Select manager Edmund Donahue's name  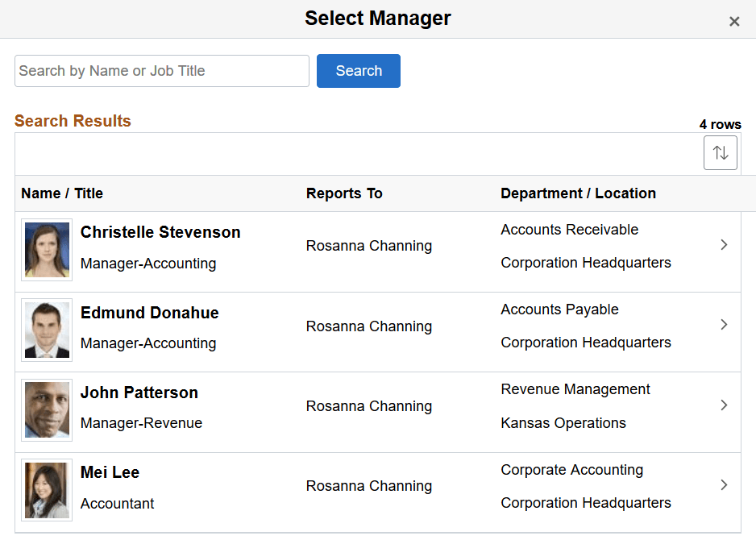click(x=149, y=313)
